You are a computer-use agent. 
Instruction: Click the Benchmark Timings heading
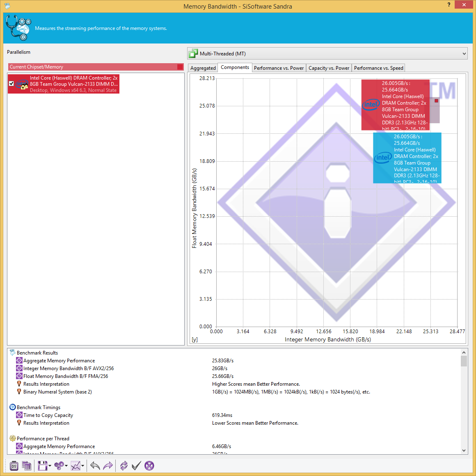pos(39,407)
